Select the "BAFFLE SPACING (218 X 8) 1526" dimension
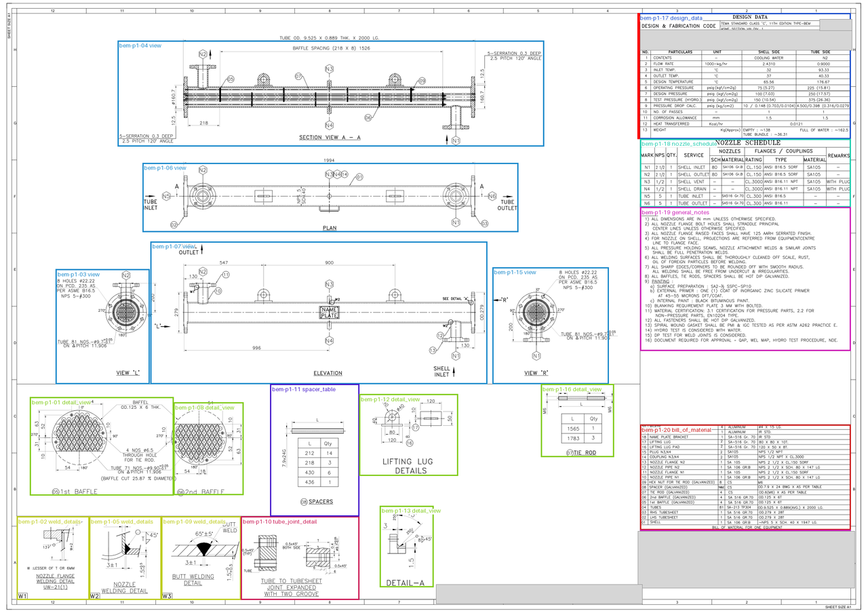Viewport: 868px width, 613px height. [x=332, y=49]
